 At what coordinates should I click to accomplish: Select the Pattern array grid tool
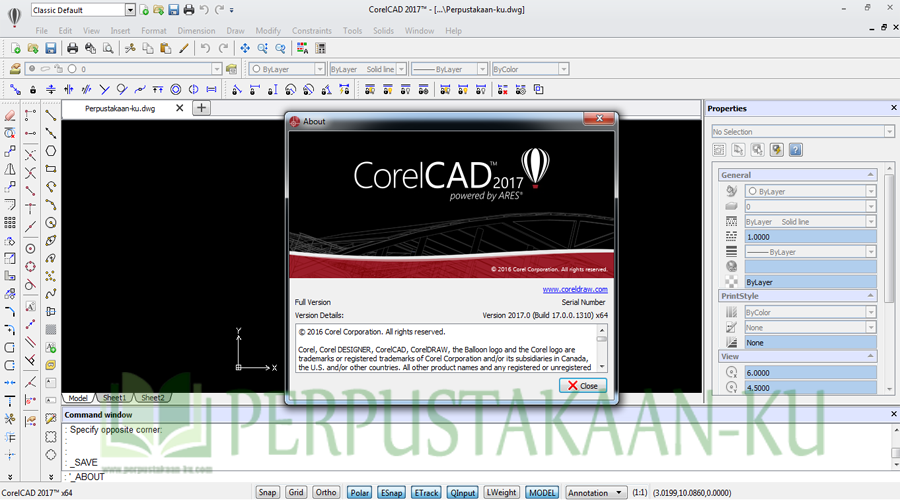pyautogui.click(x=10, y=223)
